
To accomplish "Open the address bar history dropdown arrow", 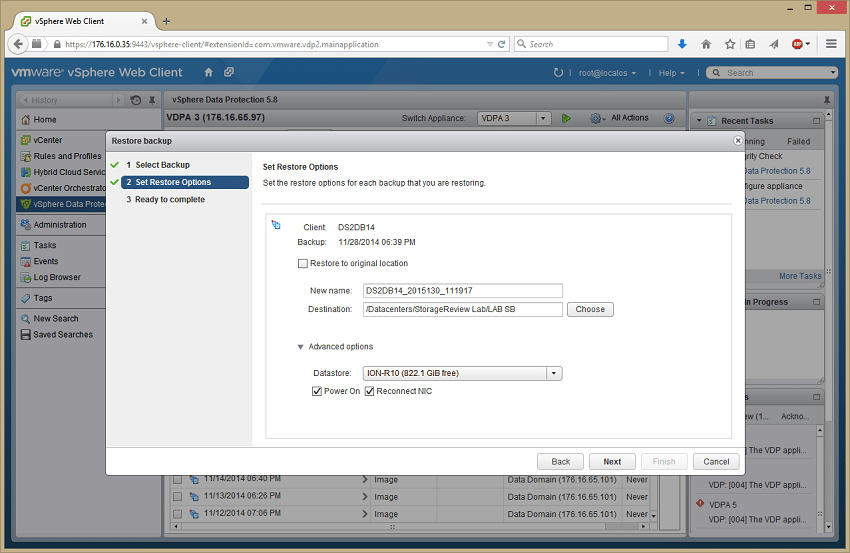I will [x=490, y=44].
